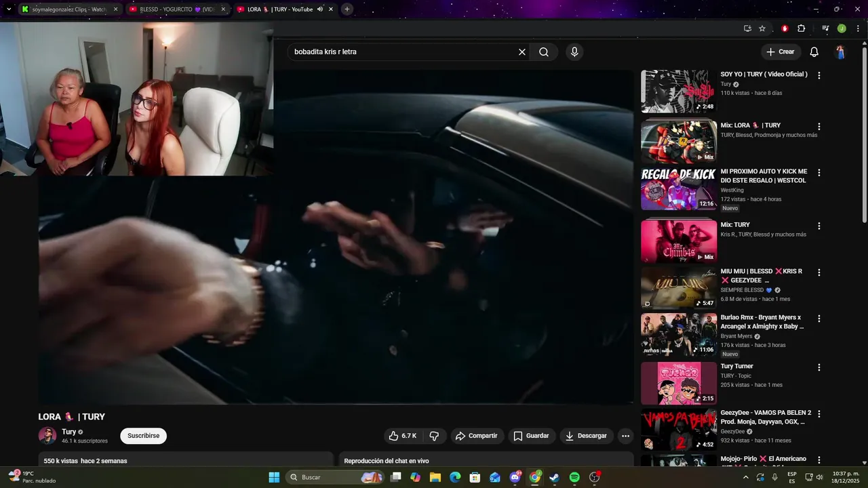Bookmark this page with star icon

(762, 28)
